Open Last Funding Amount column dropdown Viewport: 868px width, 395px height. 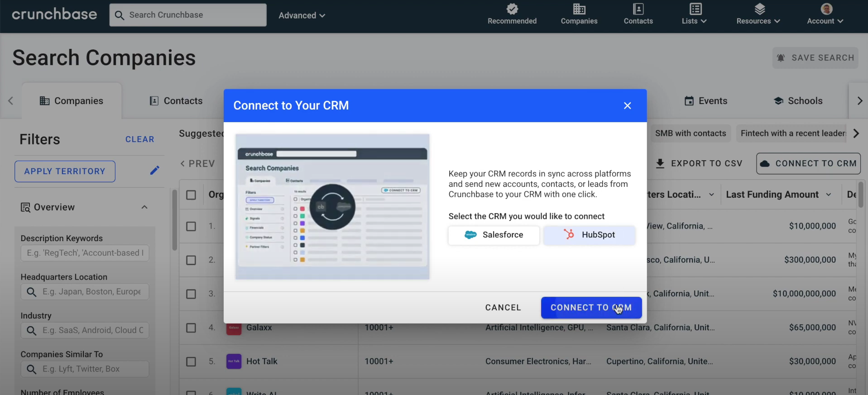(829, 195)
